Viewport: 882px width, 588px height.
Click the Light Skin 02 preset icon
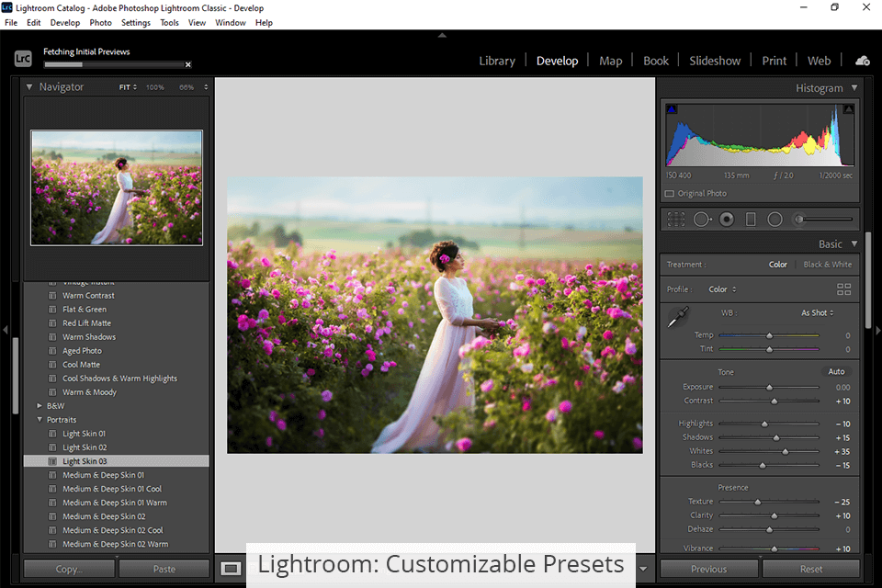tap(52, 447)
